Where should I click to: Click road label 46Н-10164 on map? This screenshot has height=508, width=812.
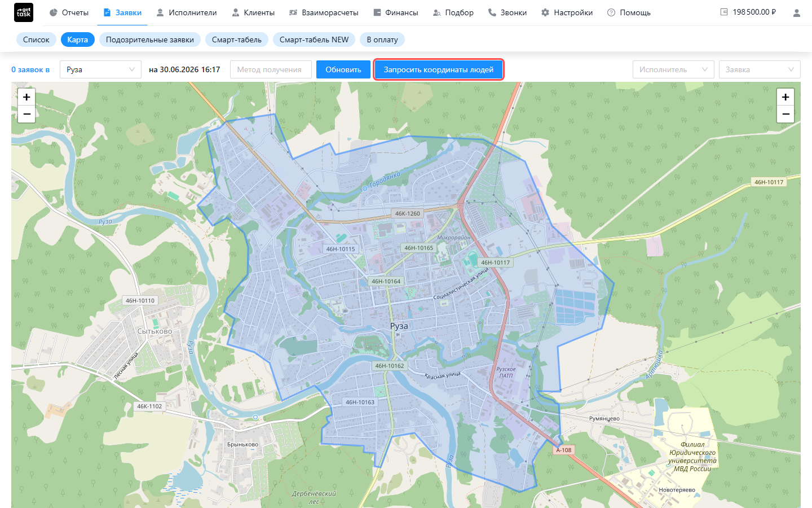tap(386, 281)
